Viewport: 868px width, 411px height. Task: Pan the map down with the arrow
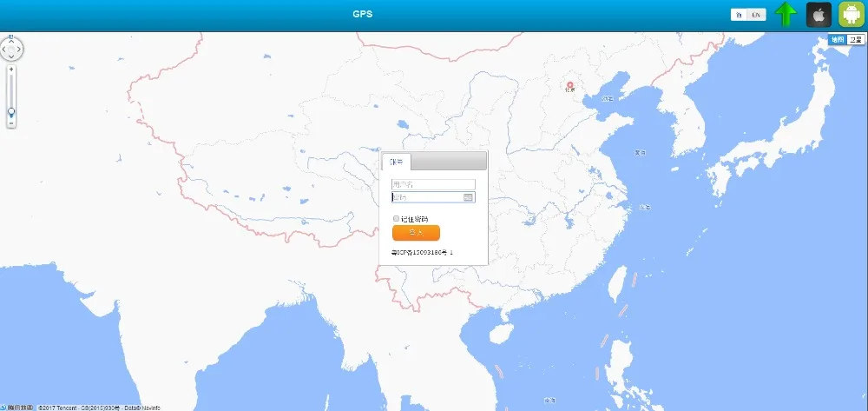[11, 57]
